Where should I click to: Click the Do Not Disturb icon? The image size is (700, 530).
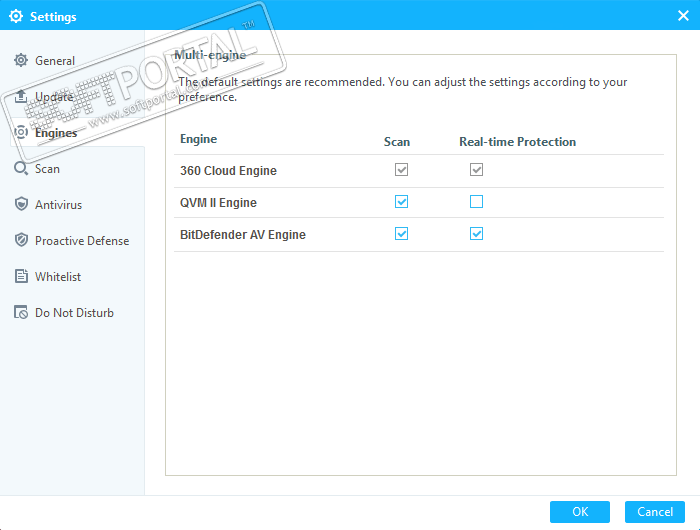[x=21, y=312]
